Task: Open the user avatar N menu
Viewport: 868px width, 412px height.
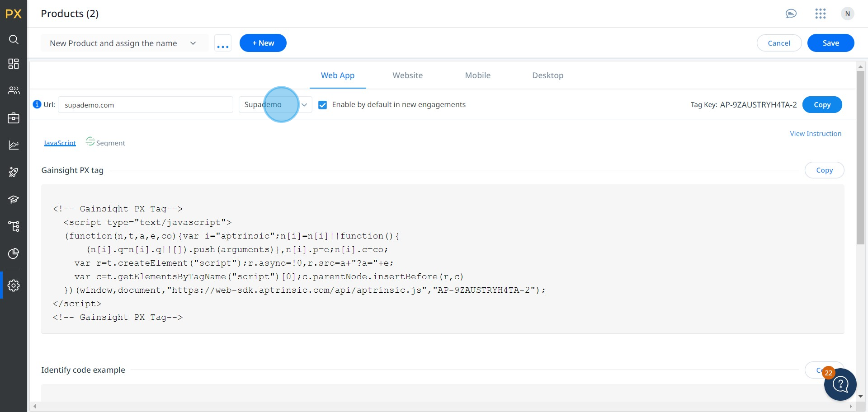Action: (x=848, y=14)
